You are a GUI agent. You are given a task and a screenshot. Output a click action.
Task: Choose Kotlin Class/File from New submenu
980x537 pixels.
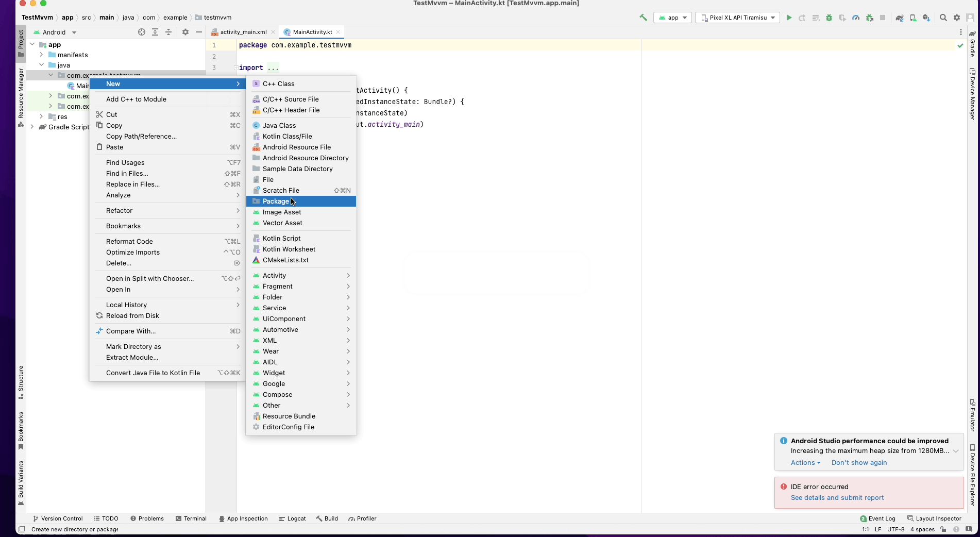pos(301,136)
